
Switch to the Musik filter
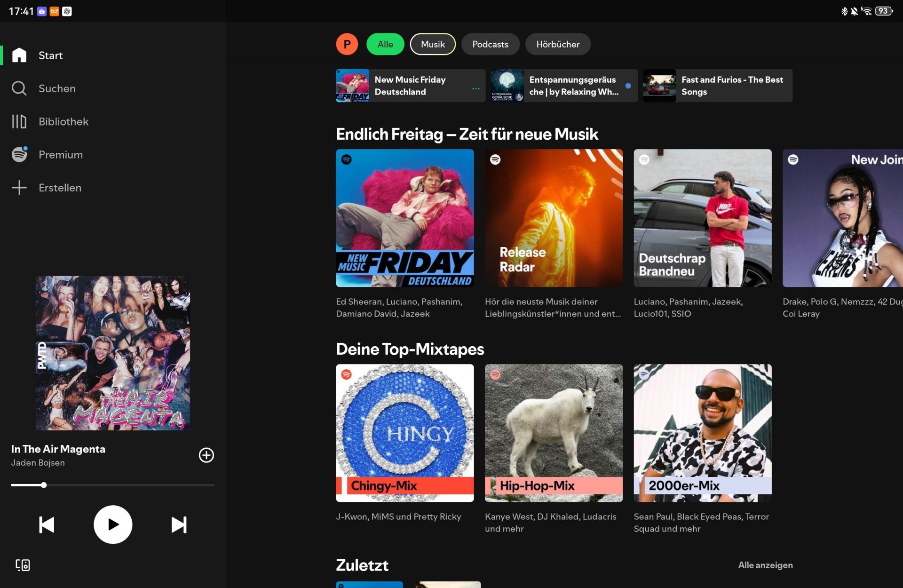(x=433, y=44)
